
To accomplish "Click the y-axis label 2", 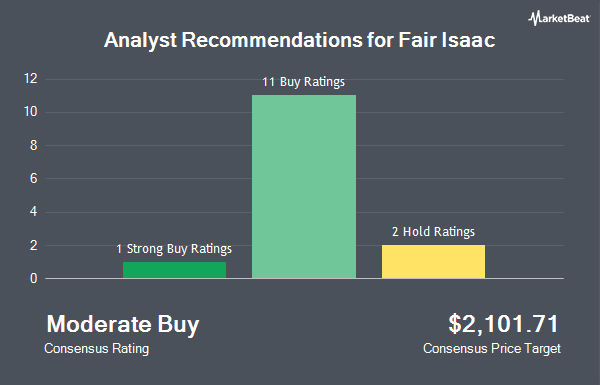I will [x=34, y=245].
